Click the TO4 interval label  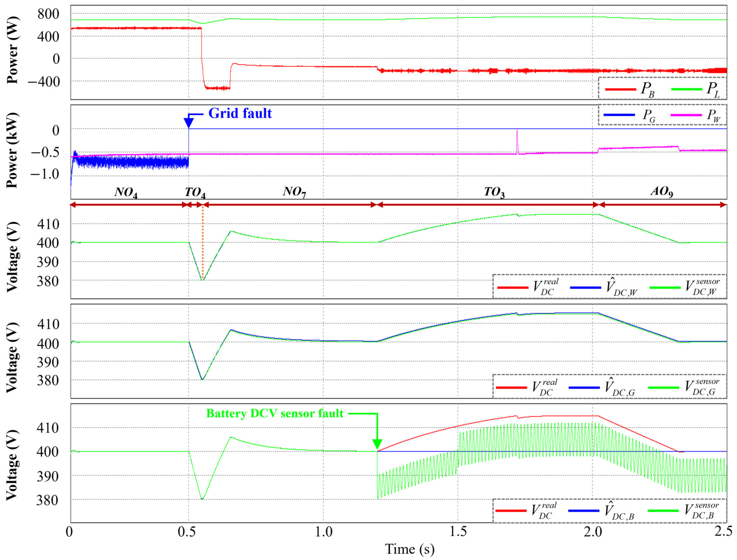[x=195, y=193]
